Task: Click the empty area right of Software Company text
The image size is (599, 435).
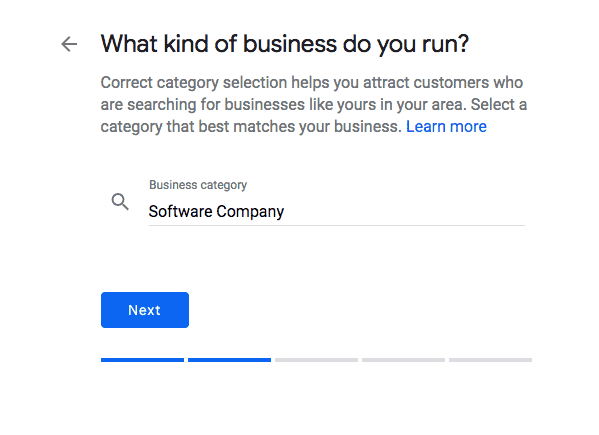Action: click(404, 211)
